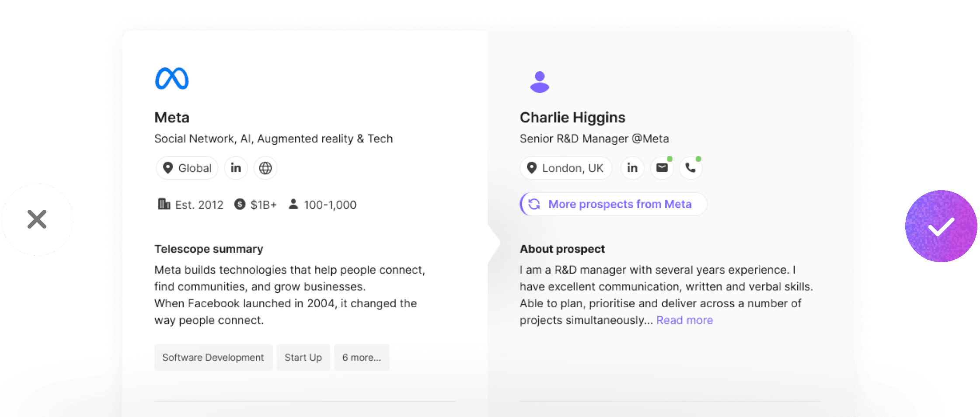Click the purple prospect avatar icon
The height and width of the screenshot is (417, 980).
539,82
